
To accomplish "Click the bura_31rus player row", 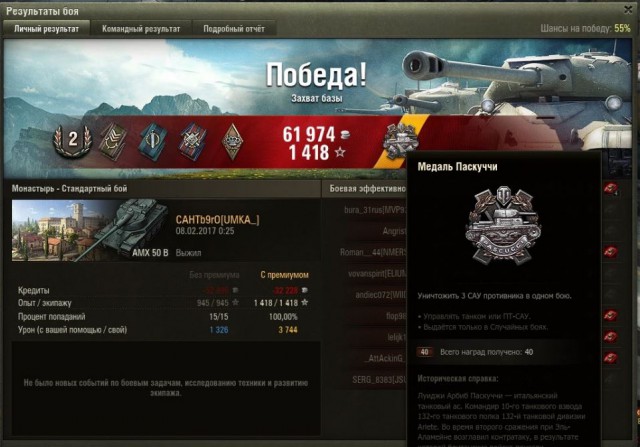I will 375,210.
